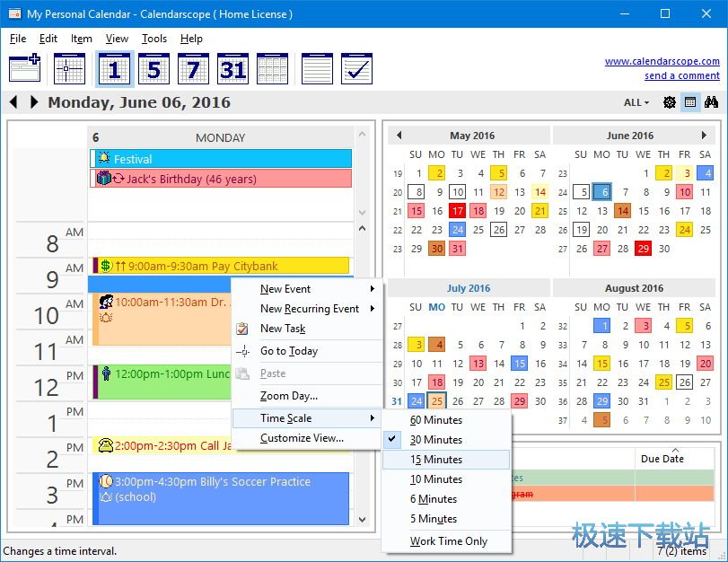728x562 pixels.
Task: Go to previous day with left arrow
Action: click(x=13, y=102)
